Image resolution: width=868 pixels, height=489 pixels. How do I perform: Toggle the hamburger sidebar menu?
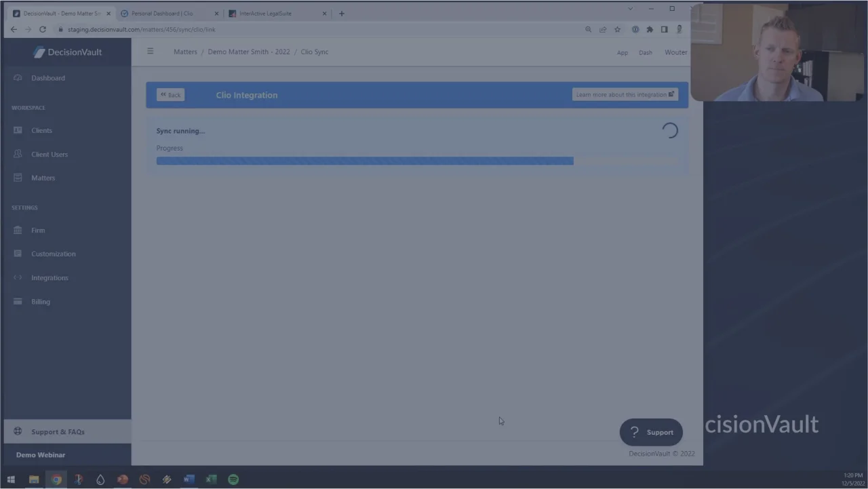(x=151, y=52)
